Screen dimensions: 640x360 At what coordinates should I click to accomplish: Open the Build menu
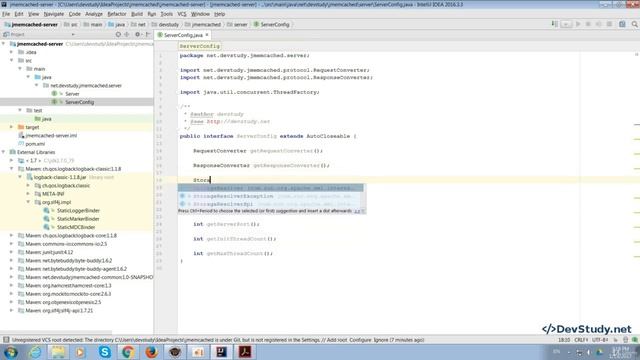coord(137,14)
